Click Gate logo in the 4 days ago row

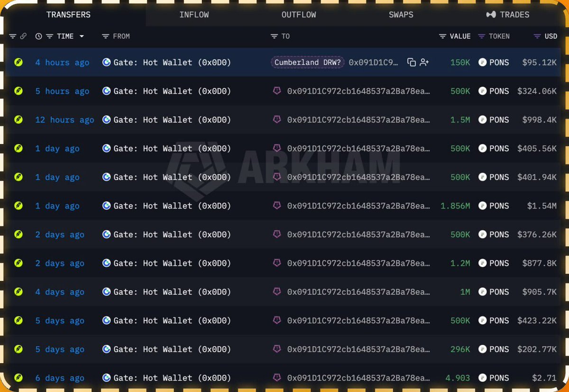pyautogui.click(x=107, y=292)
